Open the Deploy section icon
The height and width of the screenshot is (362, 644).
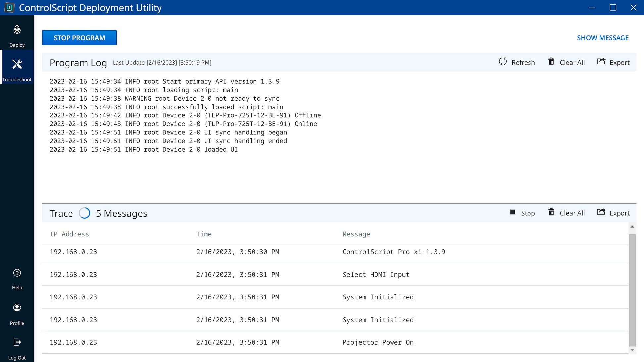(17, 30)
